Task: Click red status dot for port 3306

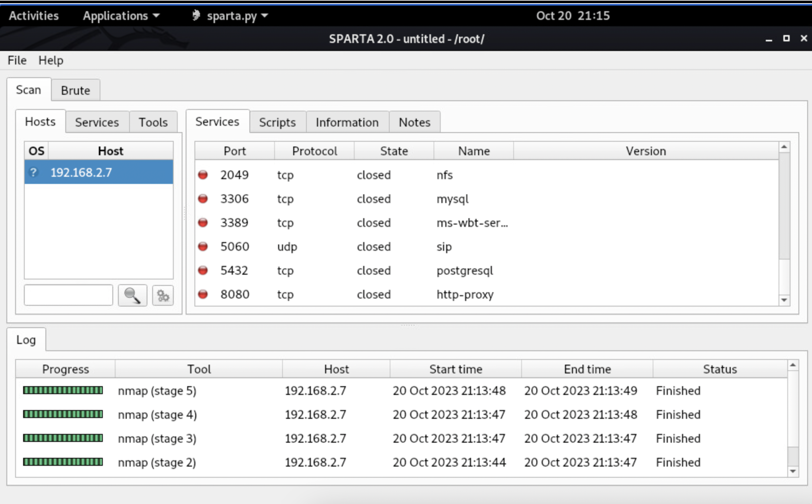Action: pyautogui.click(x=203, y=199)
